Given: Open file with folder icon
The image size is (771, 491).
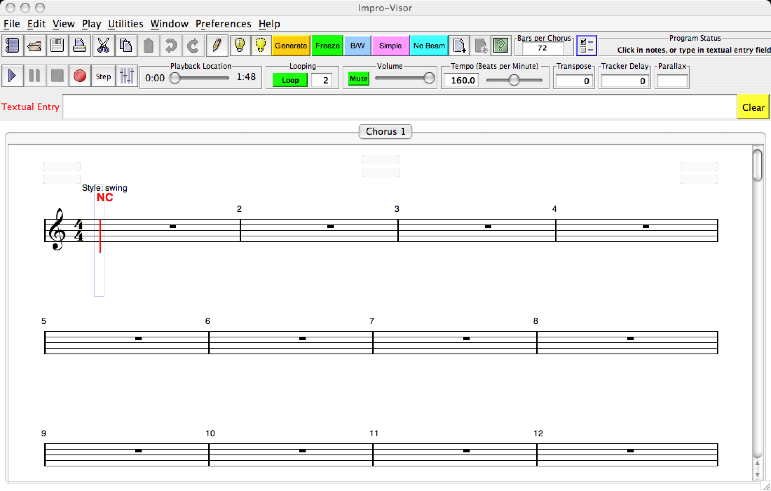Looking at the screenshot, I should pyautogui.click(x=35, y=45).
